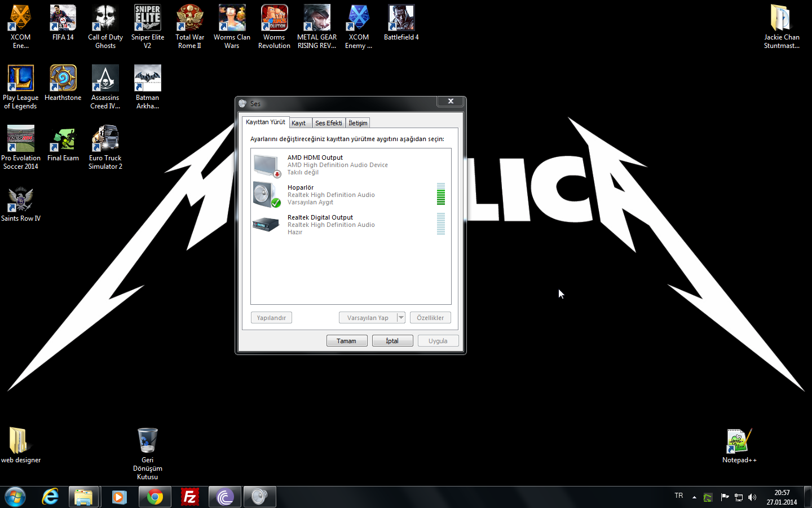812x508 pixels.
Task: Click the Sniper Elite V2 icon
Action: (148, 27)
